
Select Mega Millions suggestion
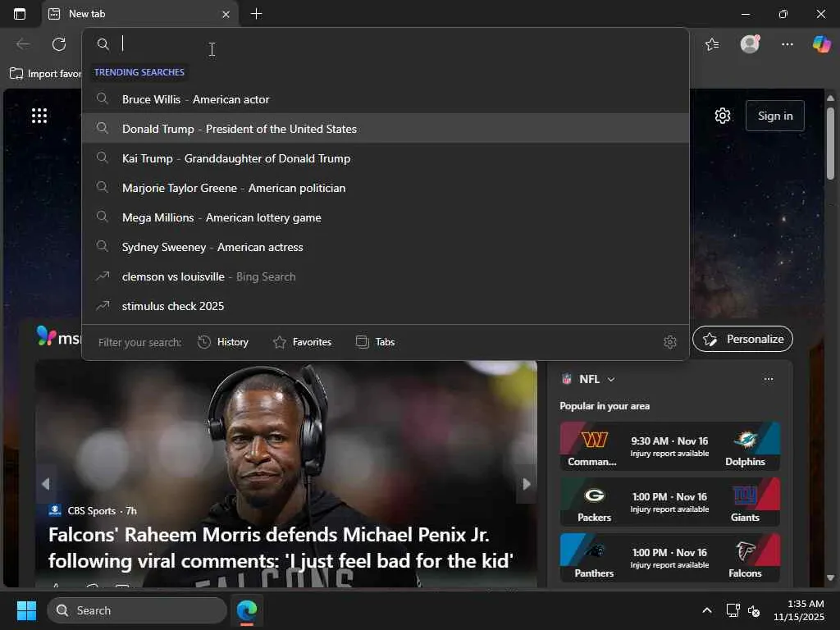tap(386, 217)
